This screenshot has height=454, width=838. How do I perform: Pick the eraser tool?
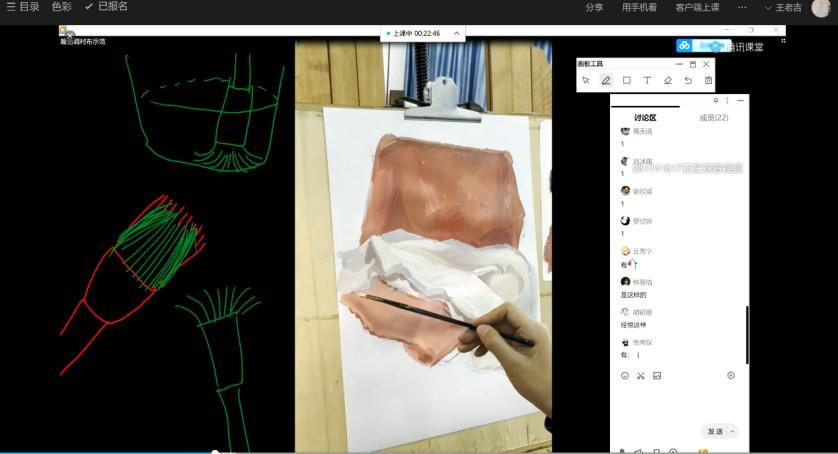pos(668,80)
